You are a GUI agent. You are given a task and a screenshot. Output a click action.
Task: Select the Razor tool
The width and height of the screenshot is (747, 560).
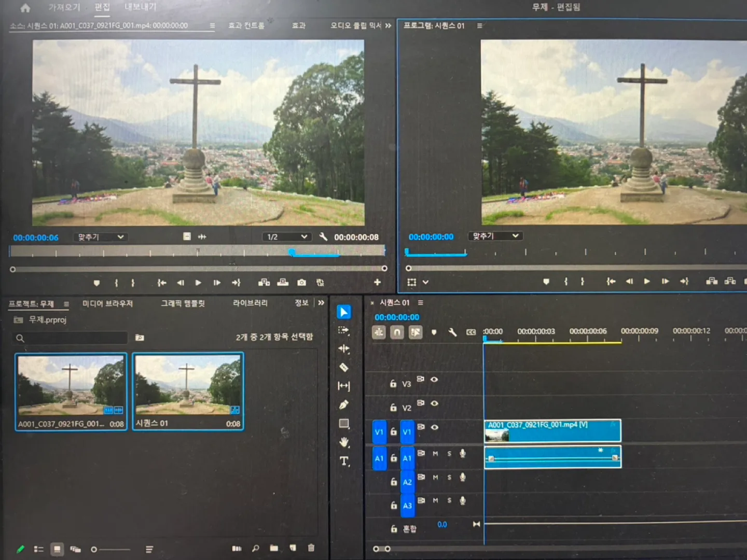343,367
